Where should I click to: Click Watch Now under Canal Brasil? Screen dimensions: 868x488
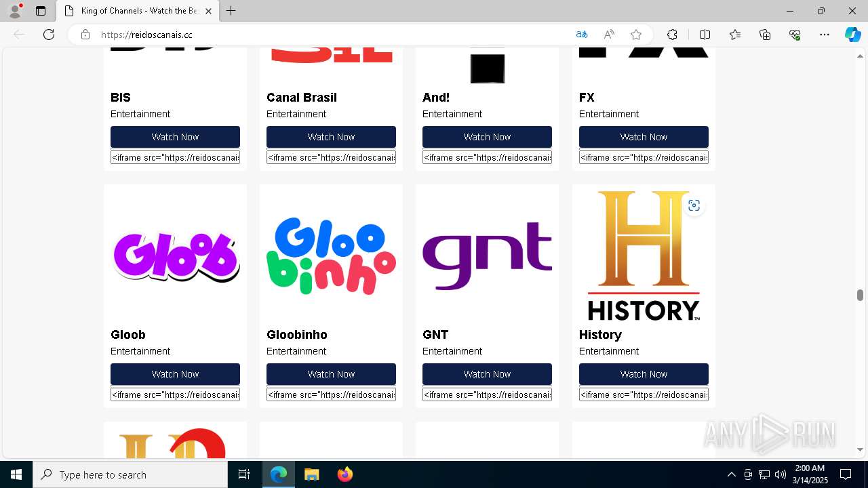(x=331, y=137)
